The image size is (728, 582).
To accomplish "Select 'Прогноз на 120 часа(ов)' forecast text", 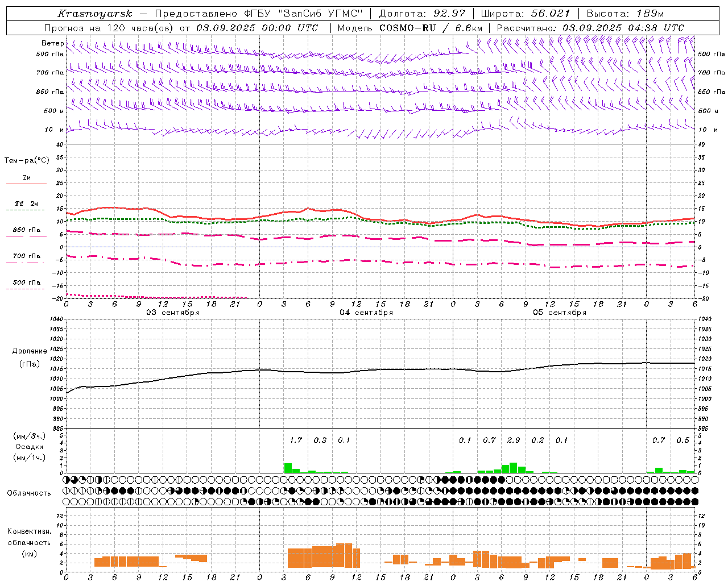I will 110,28.
